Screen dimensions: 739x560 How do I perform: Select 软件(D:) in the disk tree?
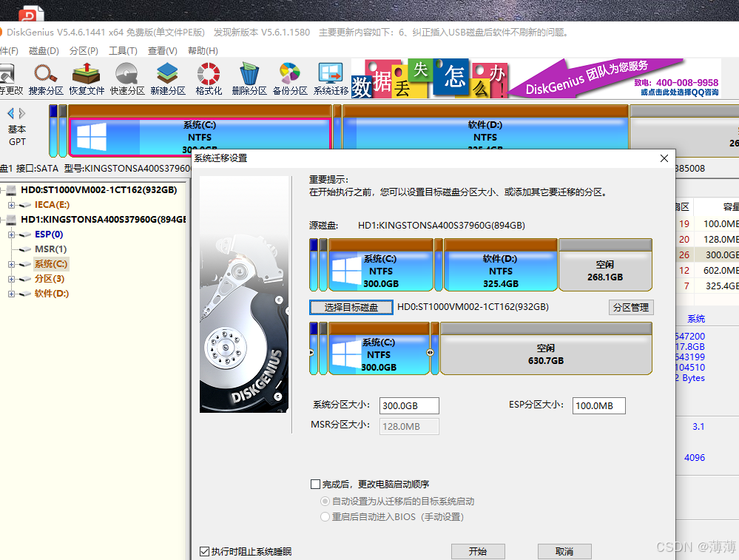(52, 293)
